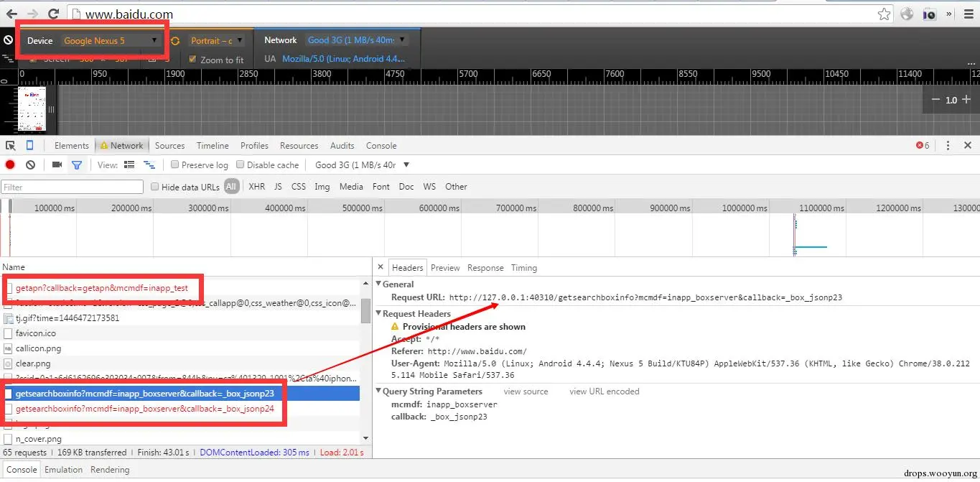The width and height of the screenshot is (980, 482).
Task: Select the favicon.ico request
Action: pyautogui.click(x=179, y=333)
